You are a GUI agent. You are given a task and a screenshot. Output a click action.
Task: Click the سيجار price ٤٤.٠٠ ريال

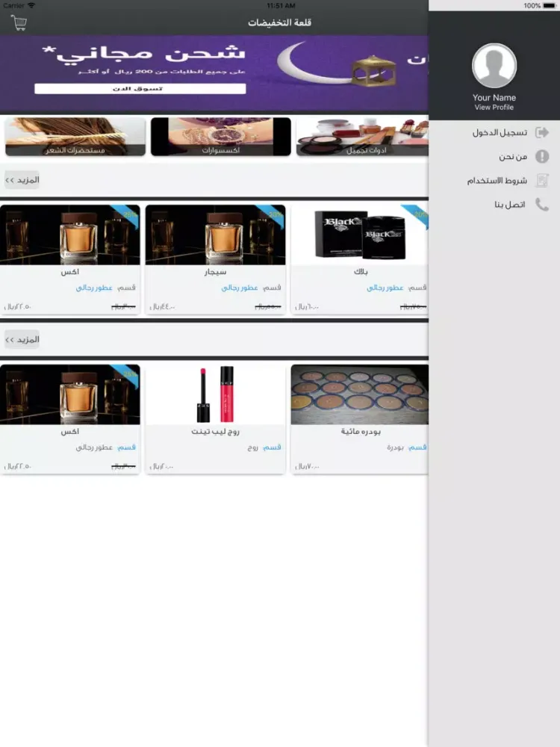(x=162, y=307)
